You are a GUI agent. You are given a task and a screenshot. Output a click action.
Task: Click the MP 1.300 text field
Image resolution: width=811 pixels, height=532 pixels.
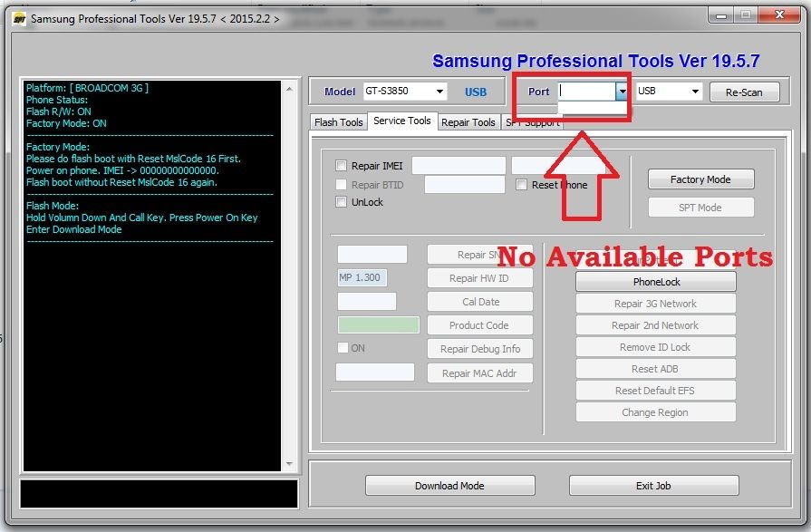pos(372,278)
